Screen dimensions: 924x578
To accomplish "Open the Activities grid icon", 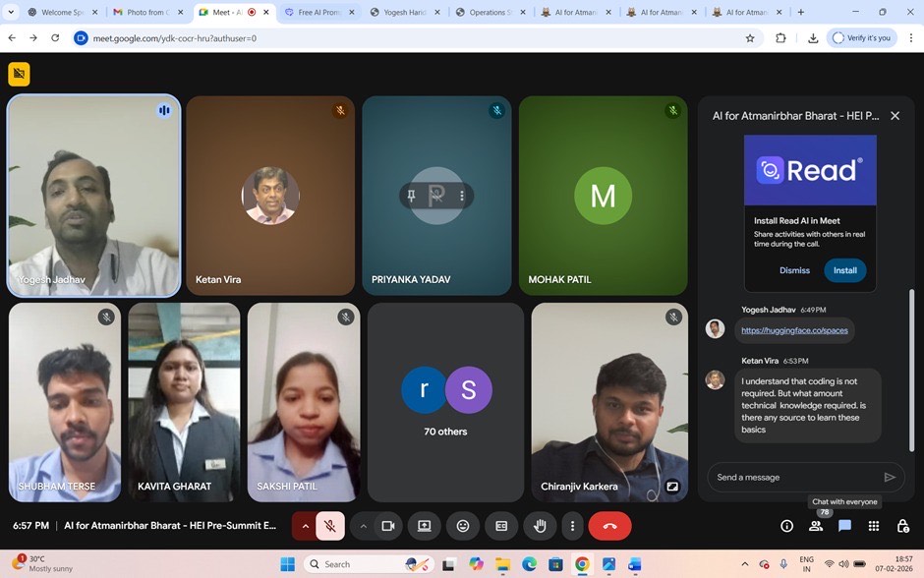I will coord(873,526).
